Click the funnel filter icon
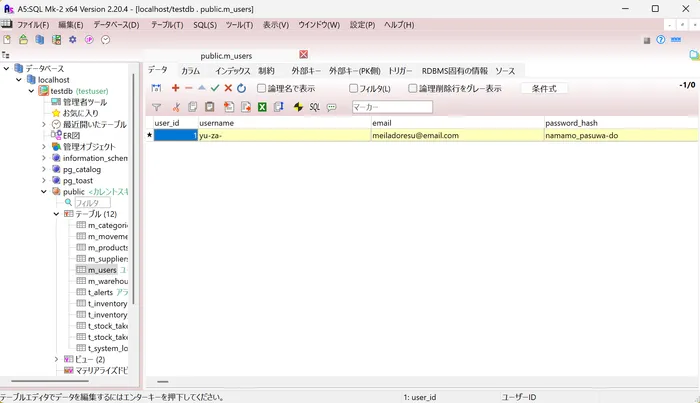 156,107
